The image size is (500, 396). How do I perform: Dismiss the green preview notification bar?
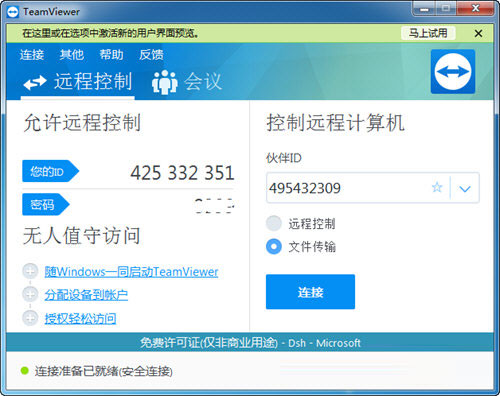tap(478, 33)
